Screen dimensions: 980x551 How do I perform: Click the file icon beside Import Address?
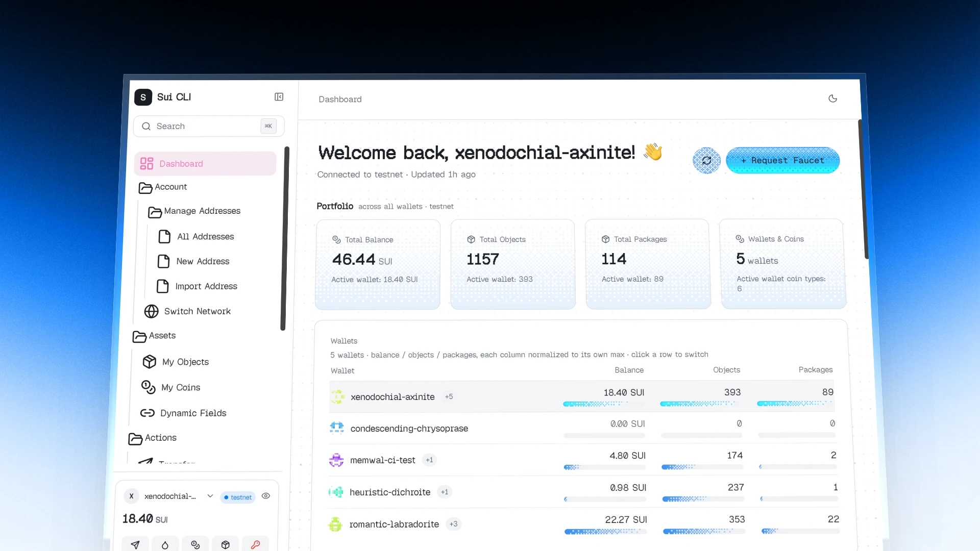point(162,286)
